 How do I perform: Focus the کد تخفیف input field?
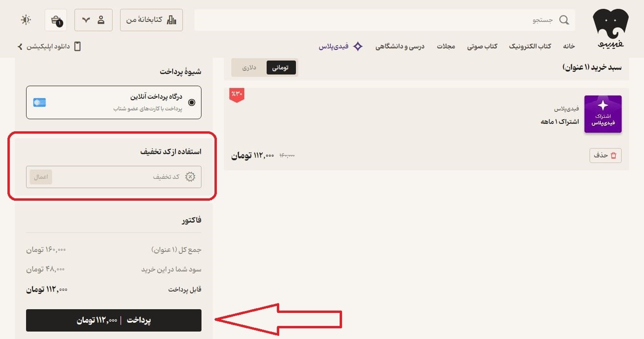pos(114,177)
